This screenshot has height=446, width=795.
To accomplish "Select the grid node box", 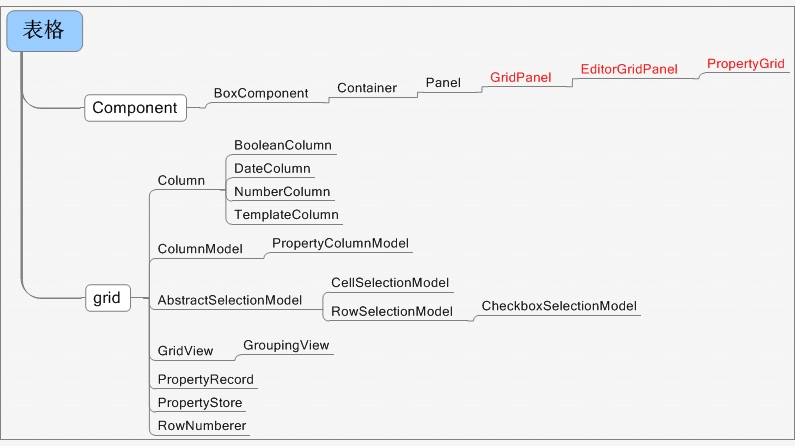I will click(107, 298).
